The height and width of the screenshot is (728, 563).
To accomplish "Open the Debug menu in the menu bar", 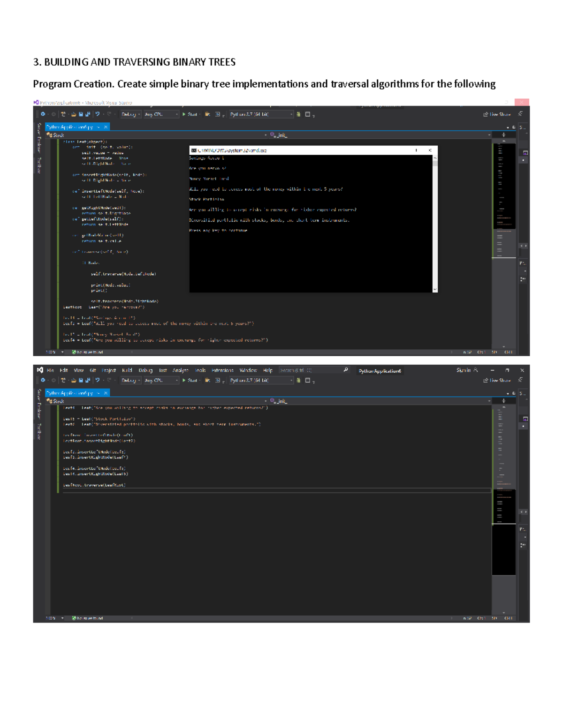I will click(x=145, y=370).
